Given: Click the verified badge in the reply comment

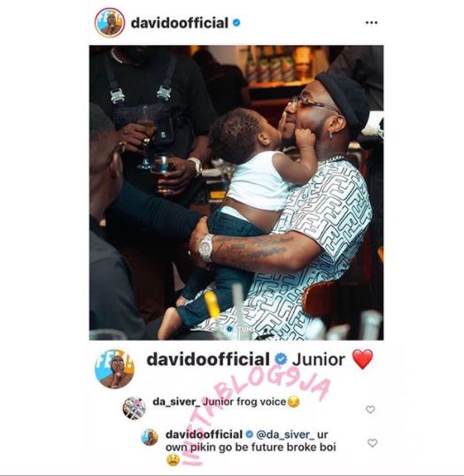Looking at the screenshot, I should 249,434.
